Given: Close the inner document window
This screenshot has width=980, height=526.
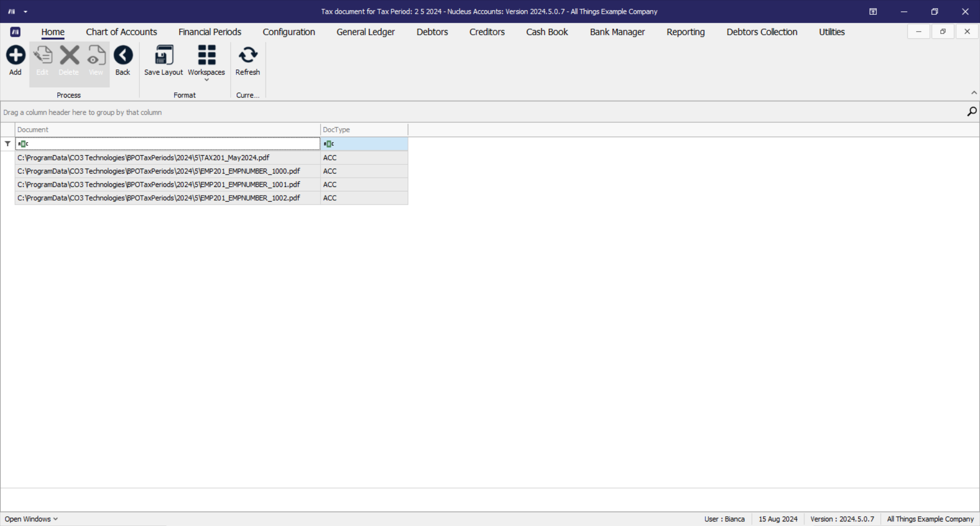Looking at the screenshot, I should pyautogui.click(x=967, y=32).
